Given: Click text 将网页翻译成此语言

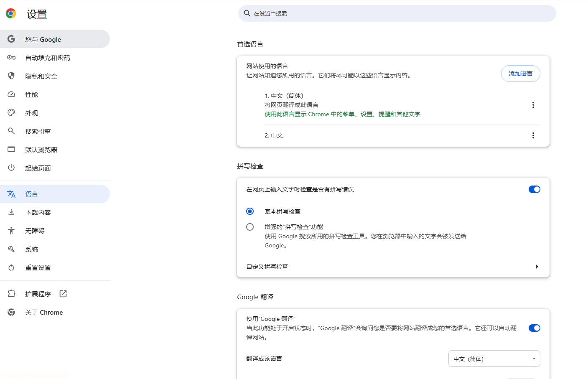Looking at the screenshot, I should point(291,105).
